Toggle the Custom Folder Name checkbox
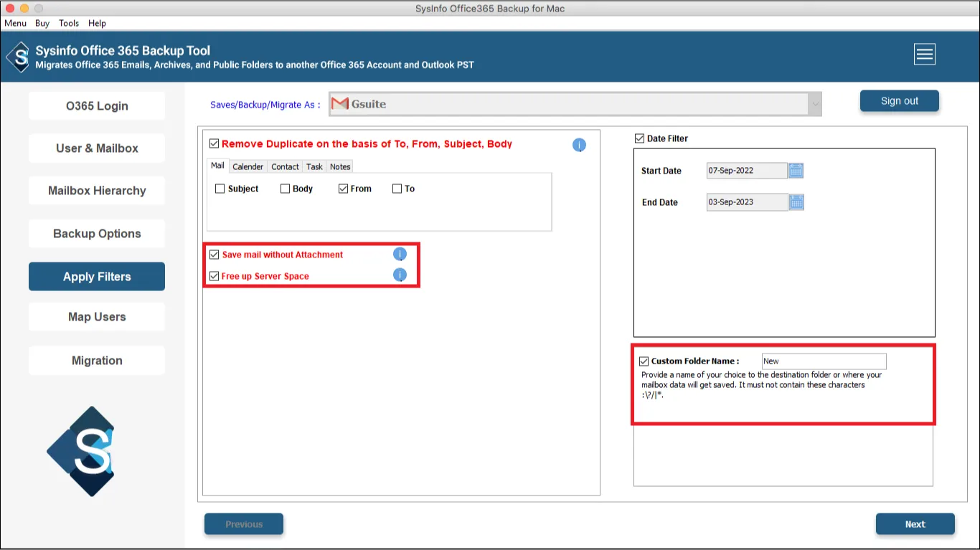 click(644, 361)
